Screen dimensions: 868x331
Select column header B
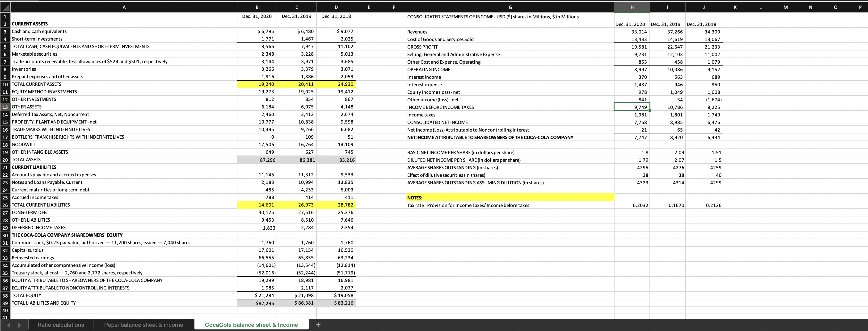click(x=257, y=7)
